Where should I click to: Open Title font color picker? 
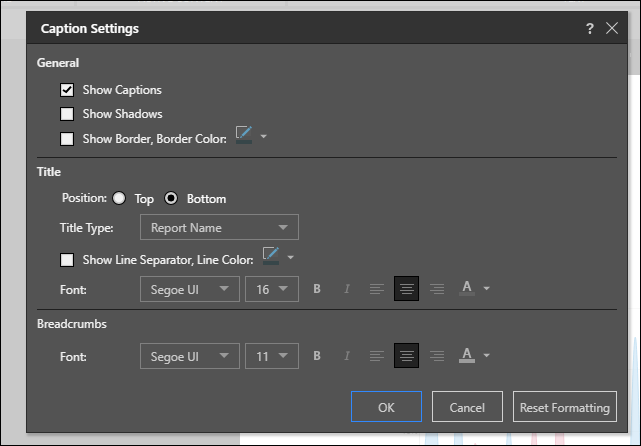(x=466, y=289)
